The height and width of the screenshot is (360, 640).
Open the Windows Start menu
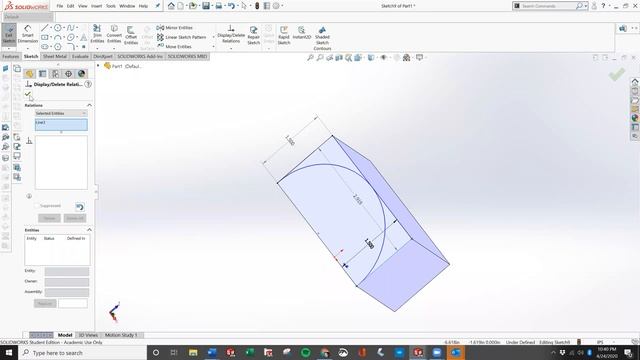tap(9, 353)
